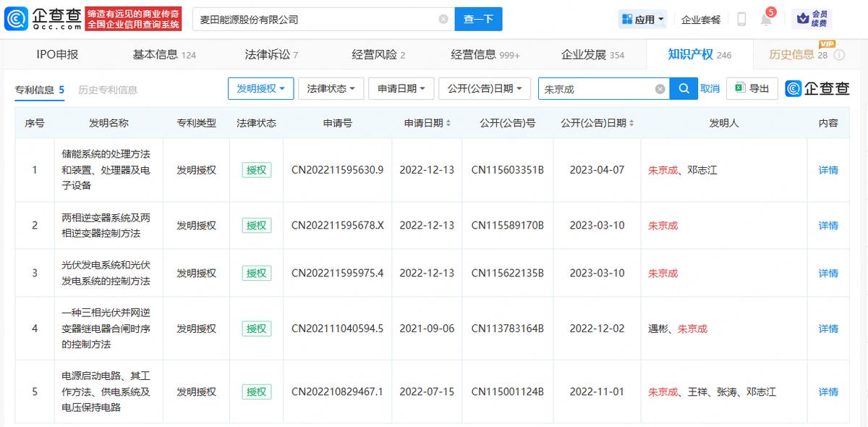Click the 应用 grid dropdown
Image resolution: width=868 pixels, height=427 pixels.
642,20
